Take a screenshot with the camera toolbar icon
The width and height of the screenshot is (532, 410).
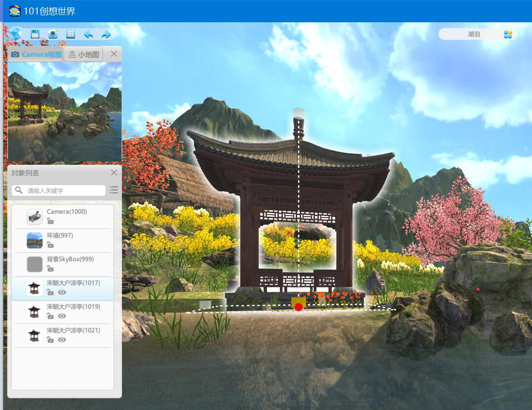point(53,34)
